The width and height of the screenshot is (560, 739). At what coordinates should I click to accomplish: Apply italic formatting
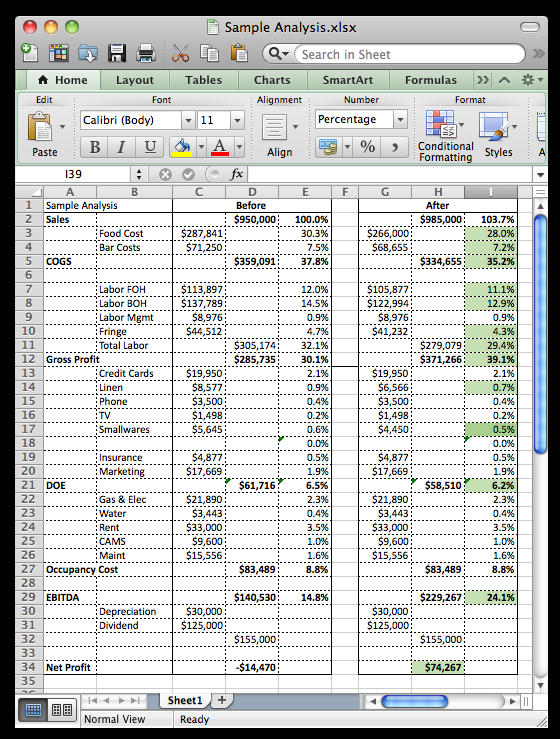tap(122, 147)
